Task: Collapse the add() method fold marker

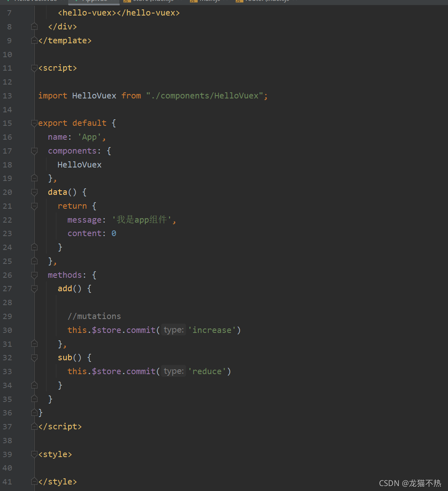Action: (x=34, y=289)
